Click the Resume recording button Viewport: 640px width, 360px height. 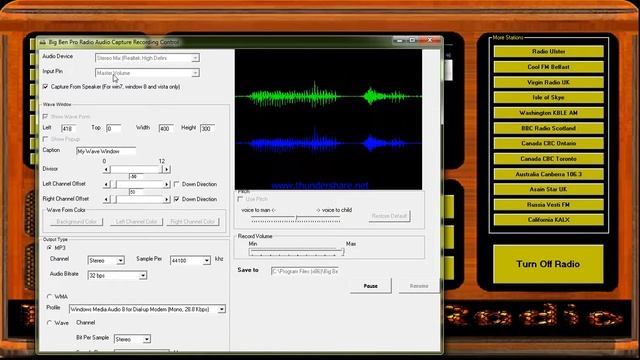[419, 286]
